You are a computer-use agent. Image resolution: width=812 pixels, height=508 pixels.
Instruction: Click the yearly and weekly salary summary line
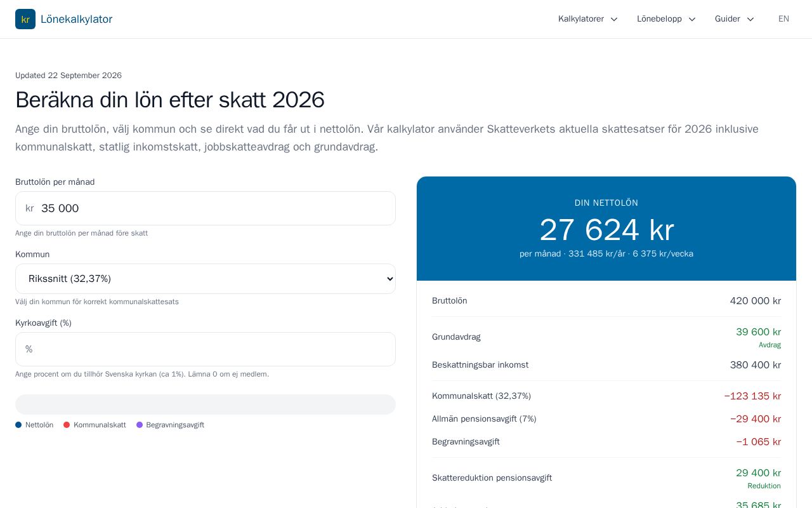point(606,254)
